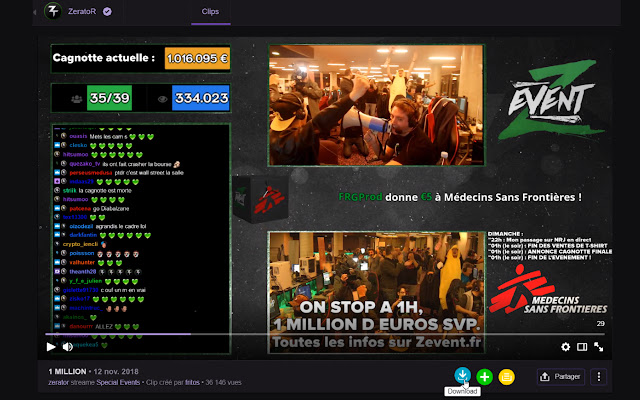Play the clip video

pos(51,347)
